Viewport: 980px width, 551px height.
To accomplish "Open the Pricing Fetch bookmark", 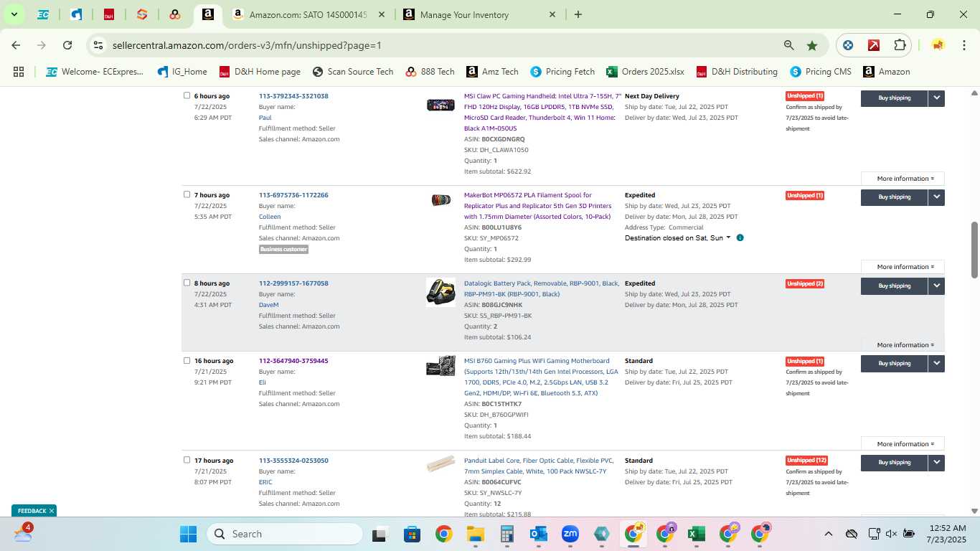I will click(562, 72).
